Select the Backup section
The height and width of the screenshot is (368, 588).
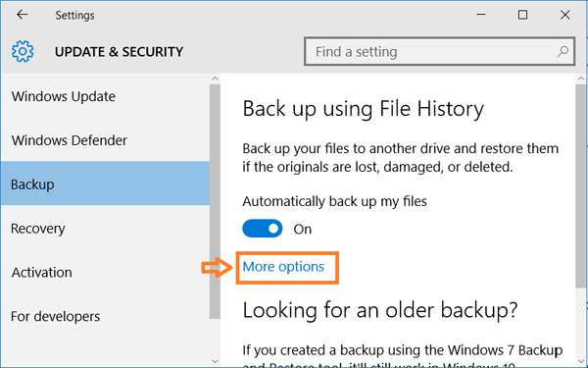(105, 184)
